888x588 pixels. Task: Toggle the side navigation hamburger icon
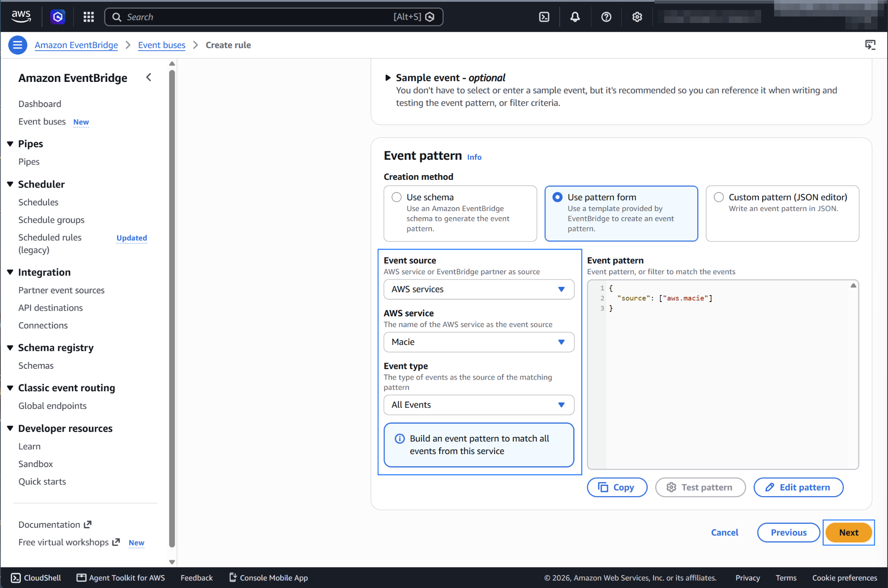[18, 45]
